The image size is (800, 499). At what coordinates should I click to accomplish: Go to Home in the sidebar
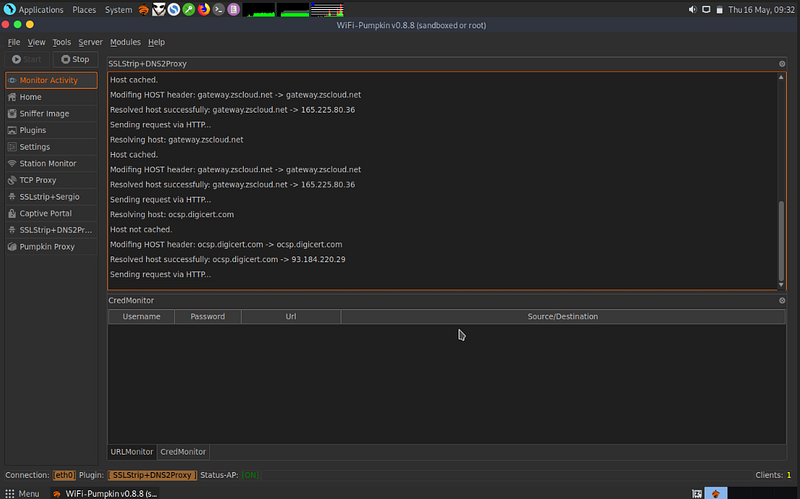coord(51,97)
